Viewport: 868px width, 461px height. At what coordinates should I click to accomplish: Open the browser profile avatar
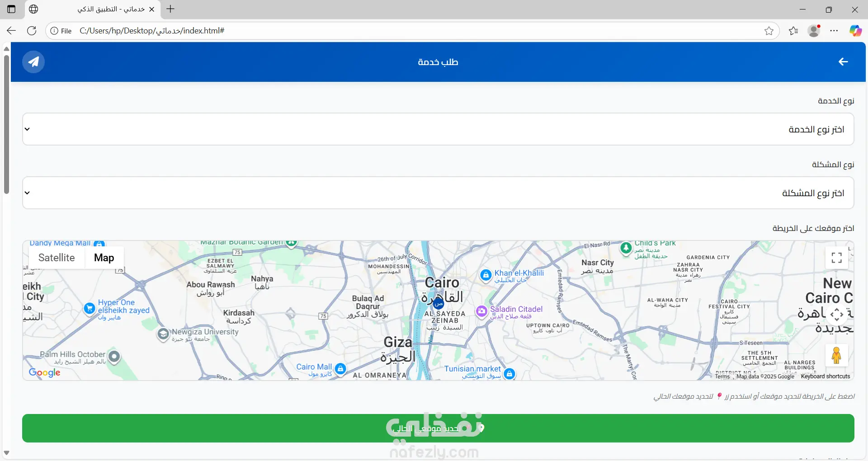click(814, 31)
